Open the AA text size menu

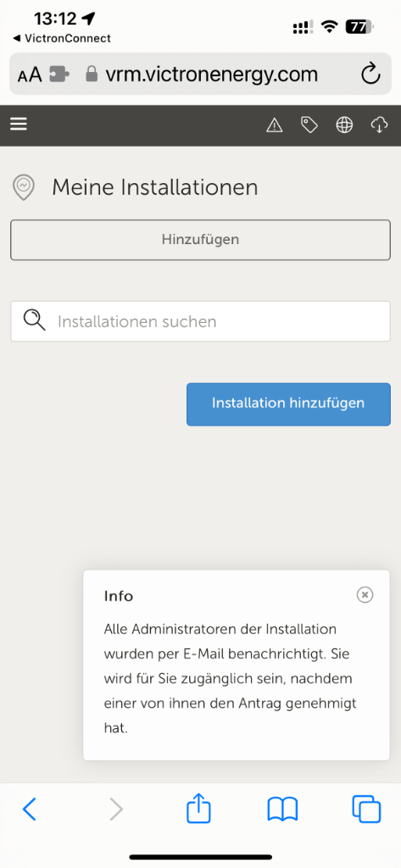[x=30, y=75]
